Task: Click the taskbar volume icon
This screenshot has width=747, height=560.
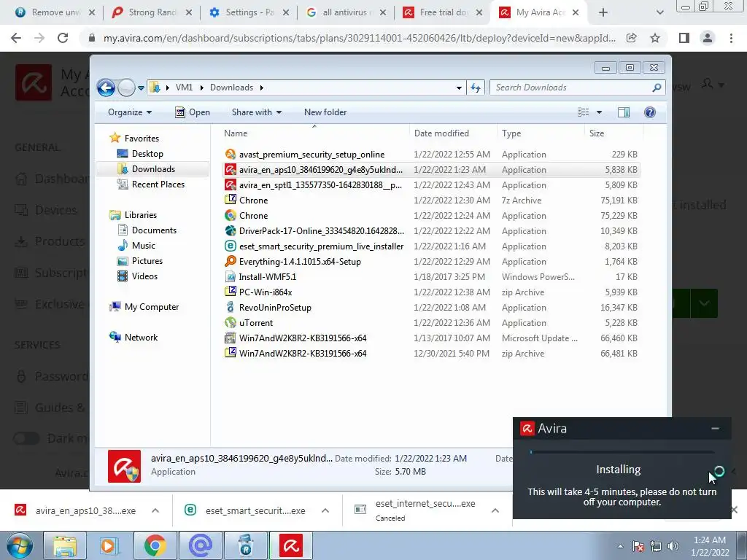Action: click(x=673, y=546)
